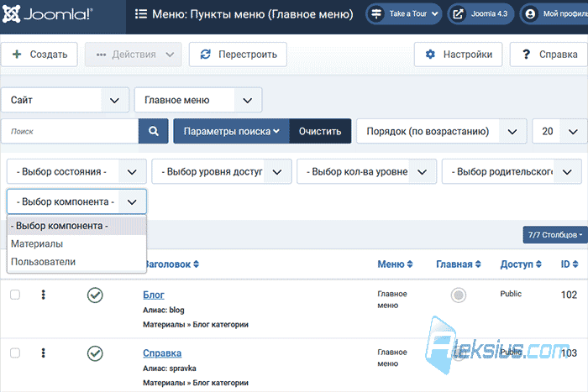Sort by Доступ column

tap(521, 264)
